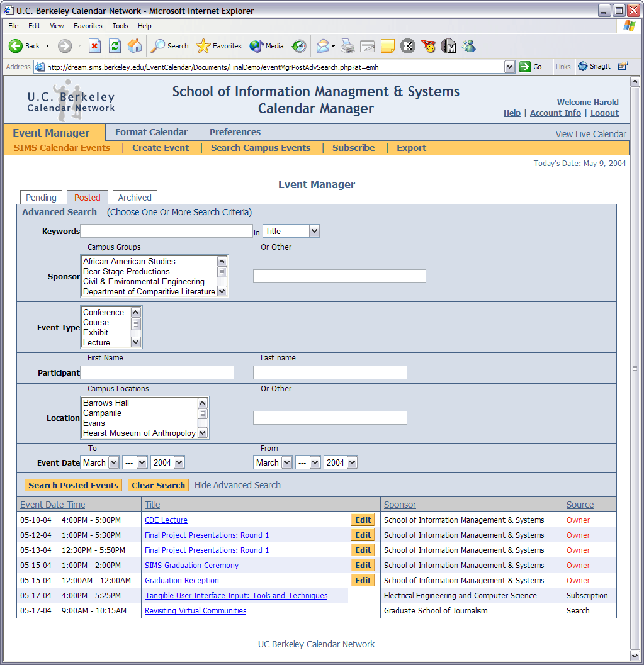Open the Create Event page
The width and height of the screenshot is (644, 665).
[x=161, y=148]
